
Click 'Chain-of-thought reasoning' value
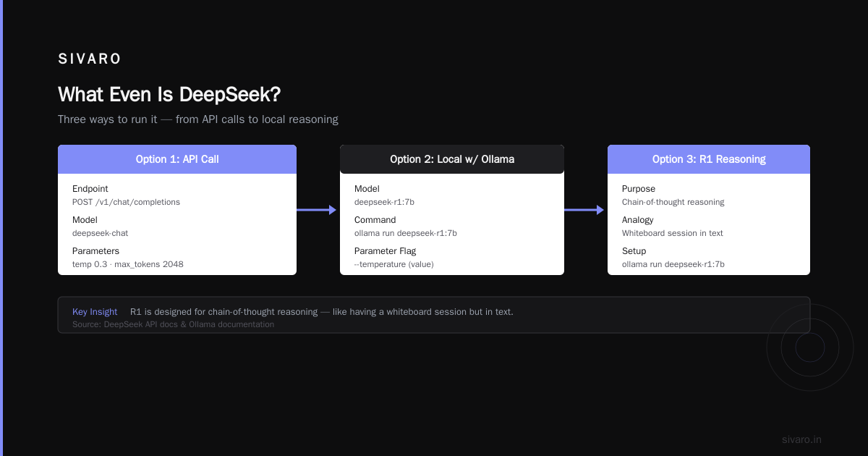673,203
